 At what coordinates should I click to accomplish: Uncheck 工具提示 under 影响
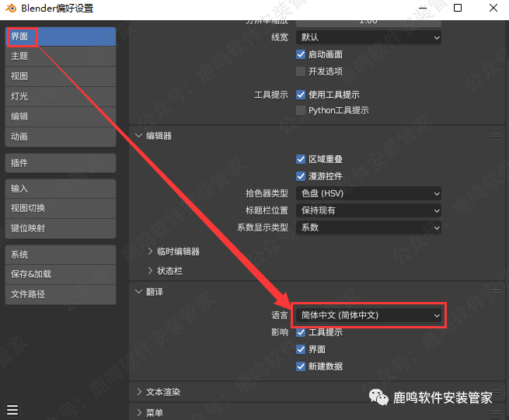coord(301,332)
